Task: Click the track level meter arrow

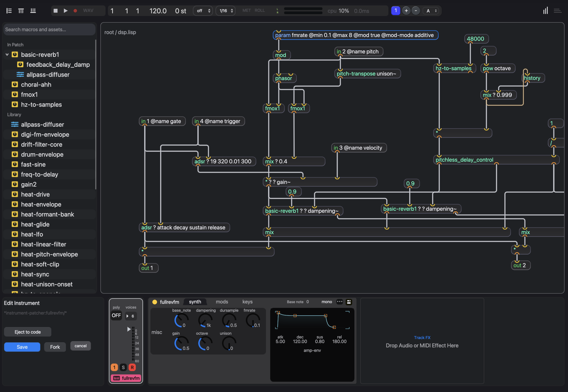Action: [128, 329]
